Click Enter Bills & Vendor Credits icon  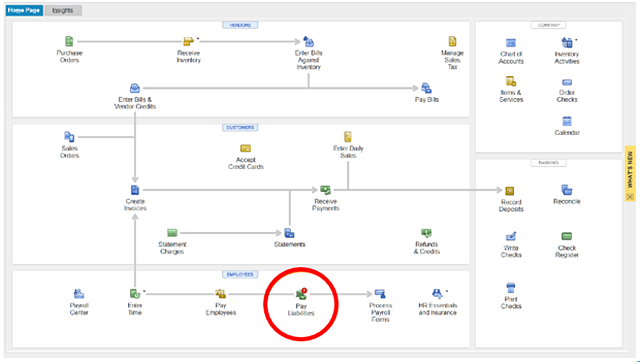pos(135,88)
